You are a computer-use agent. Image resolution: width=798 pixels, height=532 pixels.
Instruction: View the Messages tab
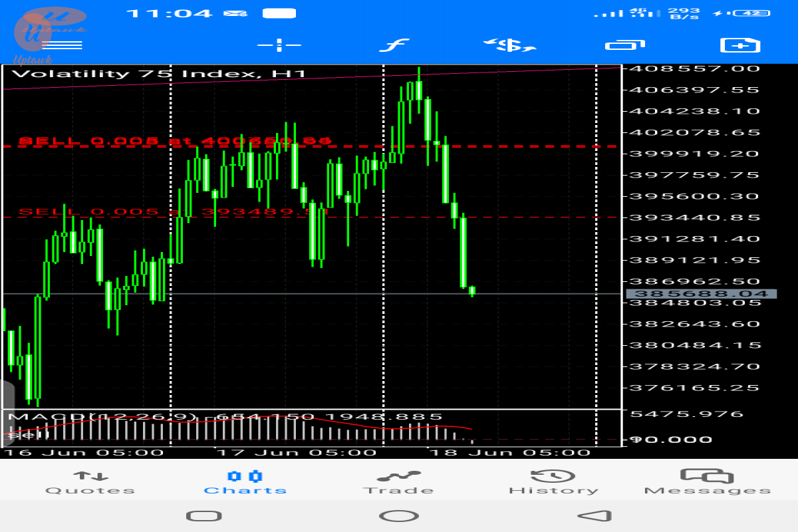pyautogui.click(x=708, y=483)
